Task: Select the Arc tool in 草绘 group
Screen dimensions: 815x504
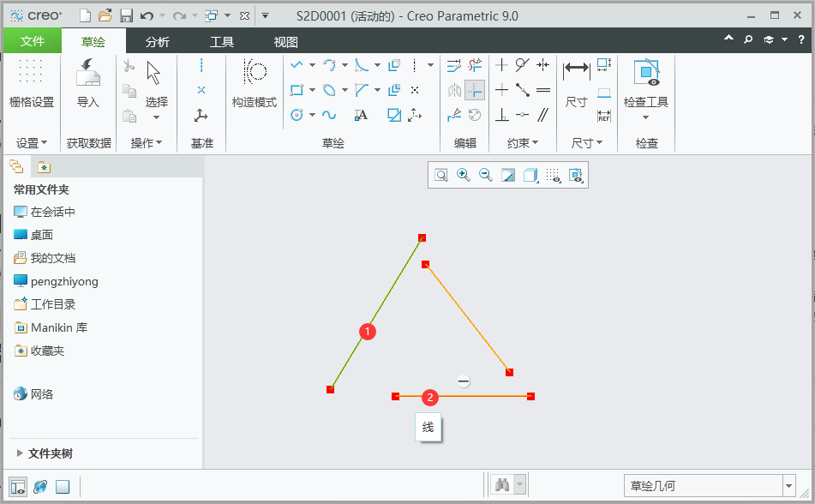Action: 328,65
